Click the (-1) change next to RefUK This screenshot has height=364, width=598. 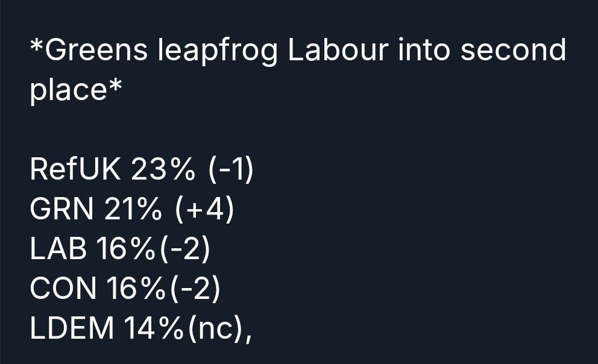[231, 171]
